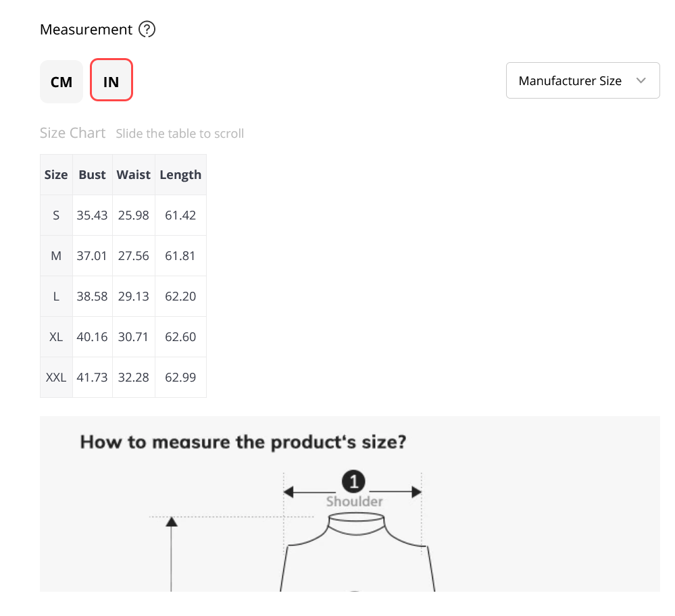This screenshot has height=616, width=675.
Task: Click the "Slide the table to scroll" hint
Action: pyautogui.click(x=180, y=134)
